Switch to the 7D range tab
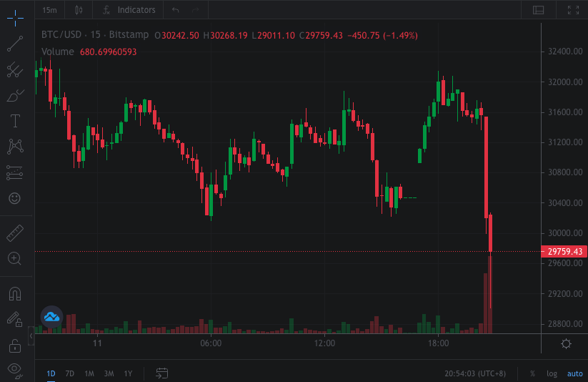 click(x=69, y=373)
